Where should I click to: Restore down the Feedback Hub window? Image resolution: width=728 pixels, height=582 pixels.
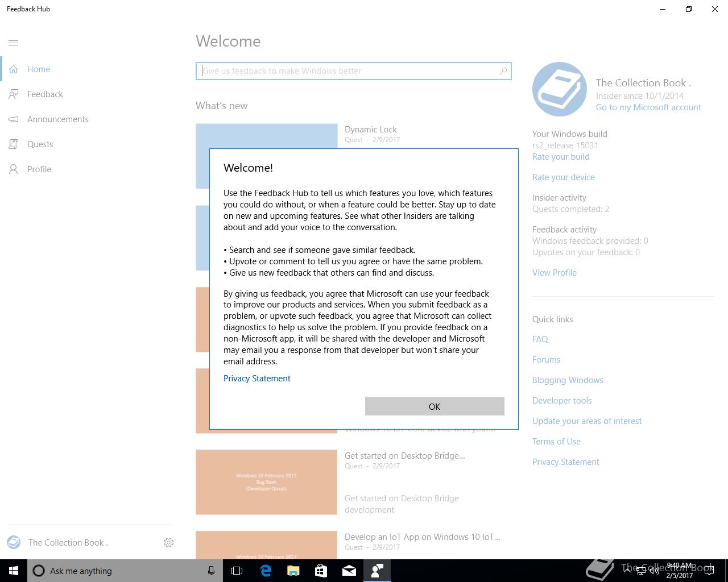tap(689, 9)
